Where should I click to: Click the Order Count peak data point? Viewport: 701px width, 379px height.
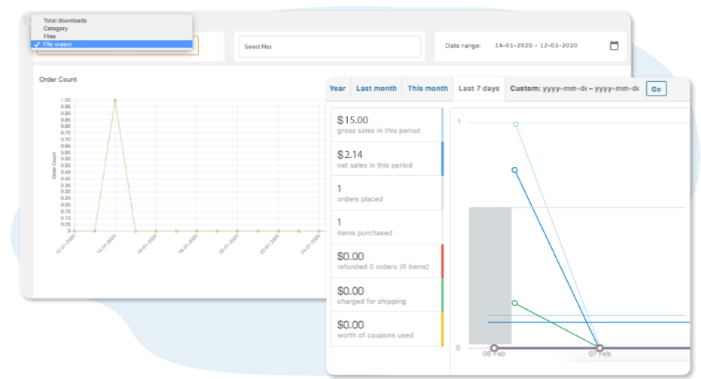coord(115,101)
